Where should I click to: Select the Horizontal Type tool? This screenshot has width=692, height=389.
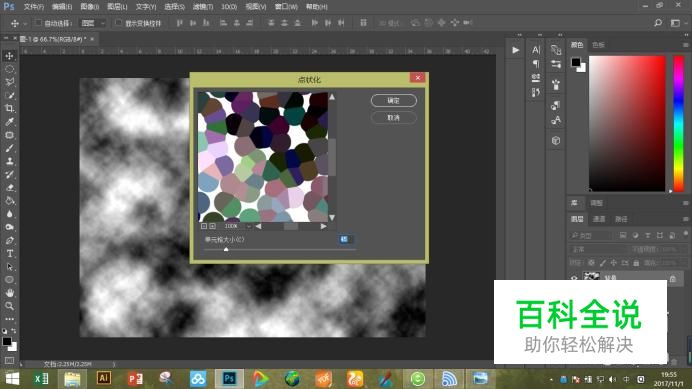click(9, 253)
